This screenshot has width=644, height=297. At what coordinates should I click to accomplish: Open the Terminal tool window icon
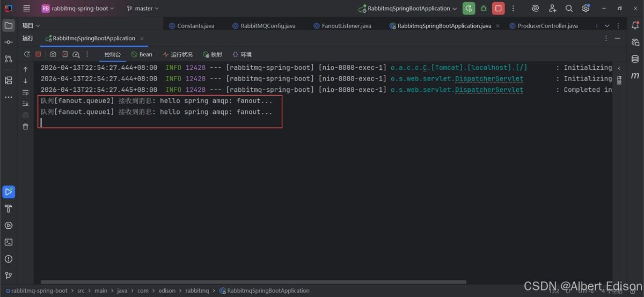(9, 242)
